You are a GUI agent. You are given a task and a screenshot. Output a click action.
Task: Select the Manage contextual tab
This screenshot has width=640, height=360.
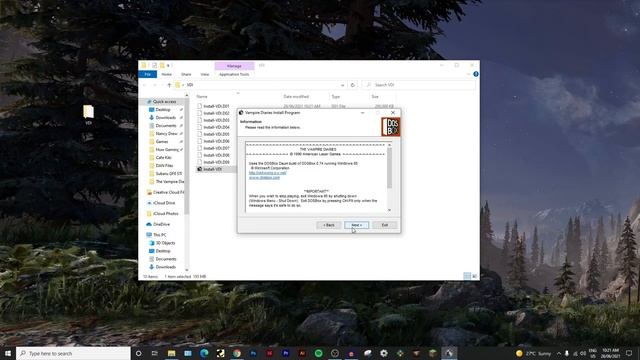coord(234,66)
